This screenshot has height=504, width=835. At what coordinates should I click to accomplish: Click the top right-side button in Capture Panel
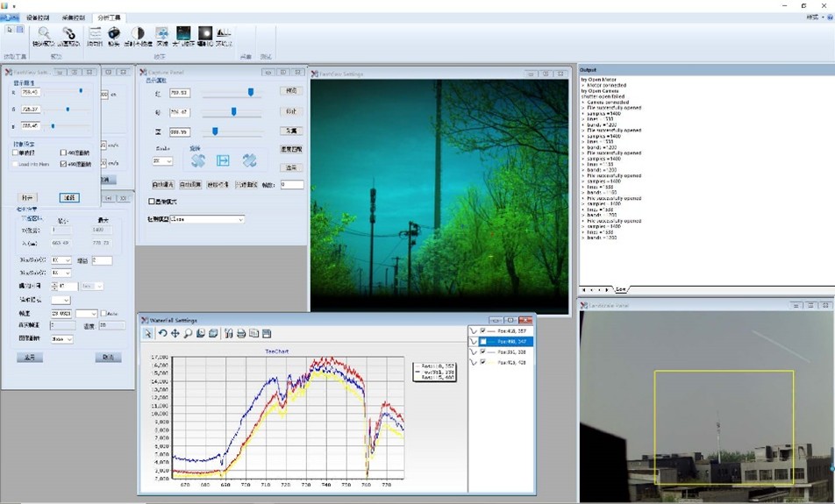click(x=290, y=91)
